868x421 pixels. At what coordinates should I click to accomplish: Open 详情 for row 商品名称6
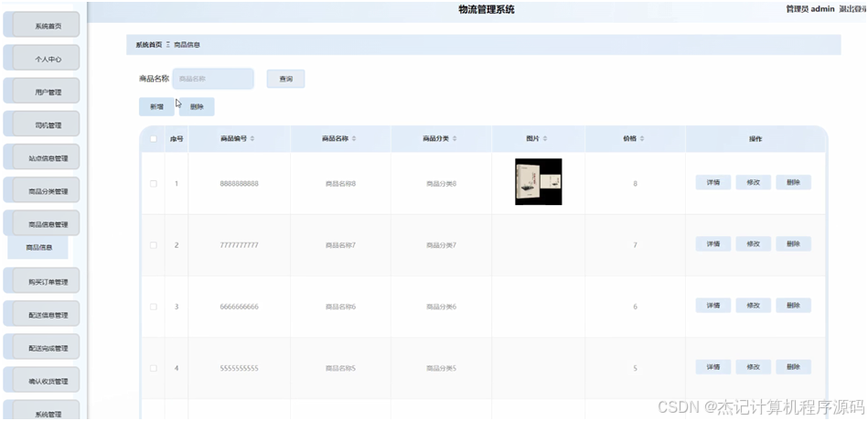[713, 306]
